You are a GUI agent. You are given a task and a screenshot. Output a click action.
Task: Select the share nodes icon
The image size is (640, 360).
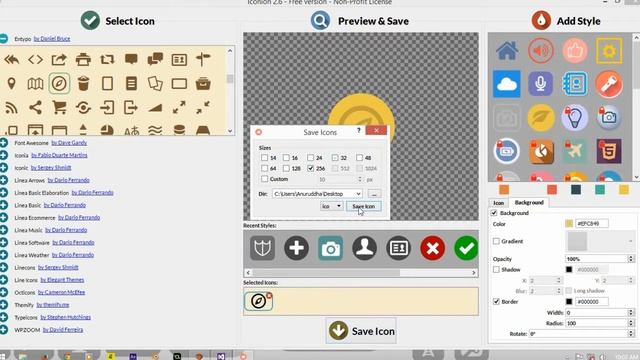click(x=36, y=108)
